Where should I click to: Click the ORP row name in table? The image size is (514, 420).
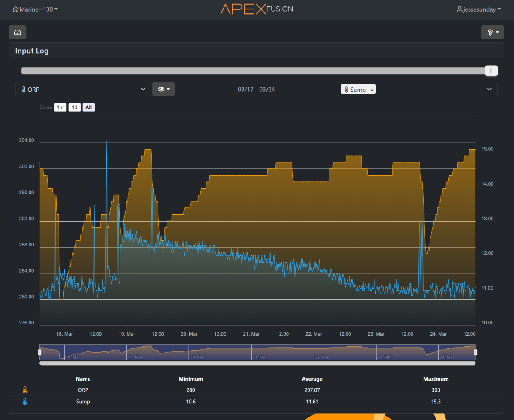tap(83, 390)
